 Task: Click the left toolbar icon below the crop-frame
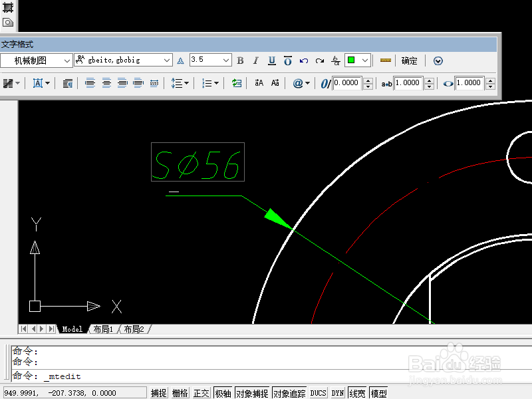point(8,23)
